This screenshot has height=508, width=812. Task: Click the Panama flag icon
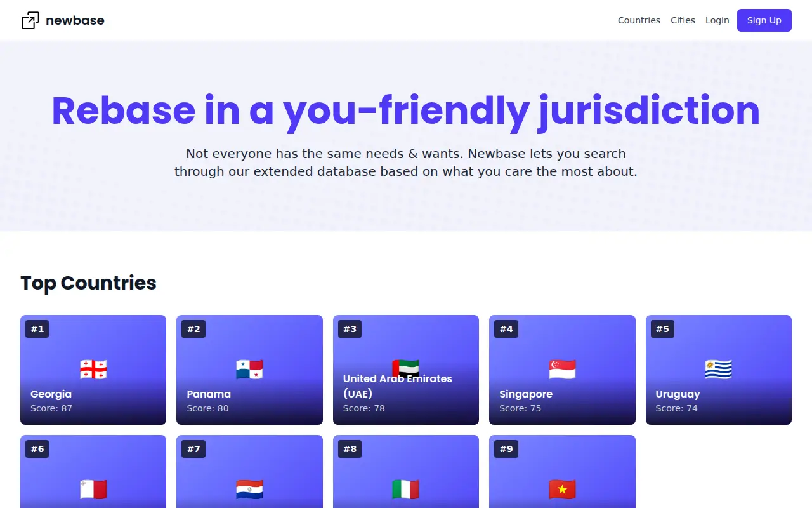pos(249,369)
